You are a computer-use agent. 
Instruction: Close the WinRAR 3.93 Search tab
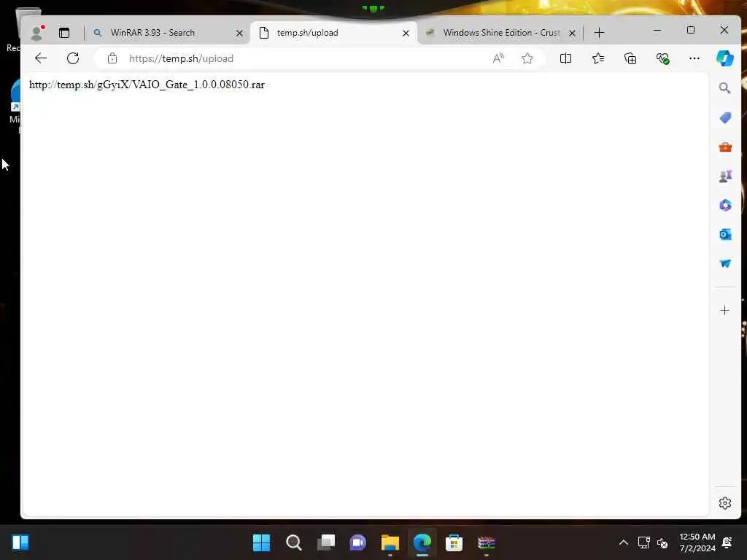tap(239, 33)
